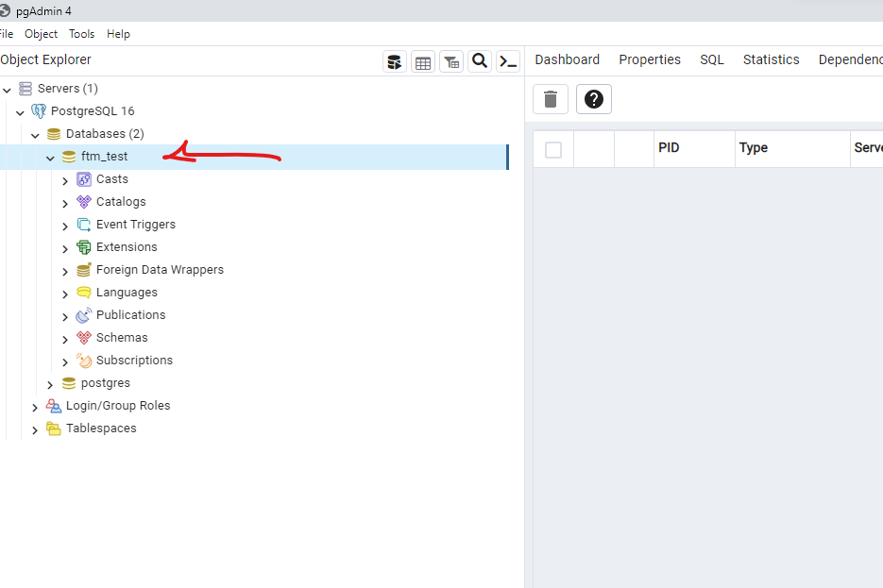Screen dimensions: 883x588
Task: Click the Languages node icon
Action: coord(84,293)
